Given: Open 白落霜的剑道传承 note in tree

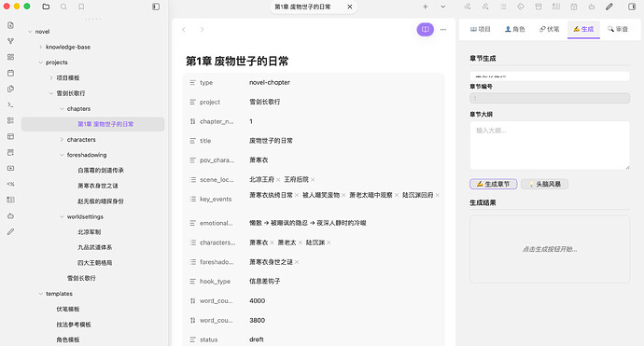Looking at the screenshot, I should coord(101,171).
